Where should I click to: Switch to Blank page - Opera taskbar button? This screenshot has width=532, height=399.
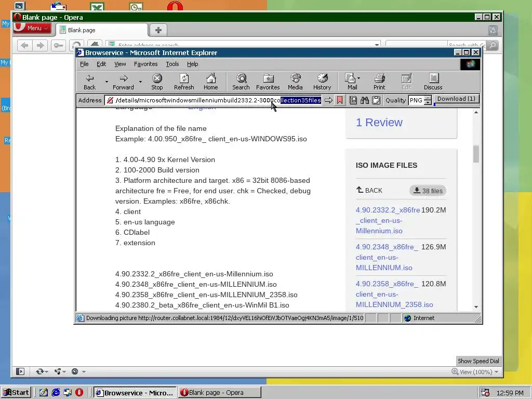[220, 393]
